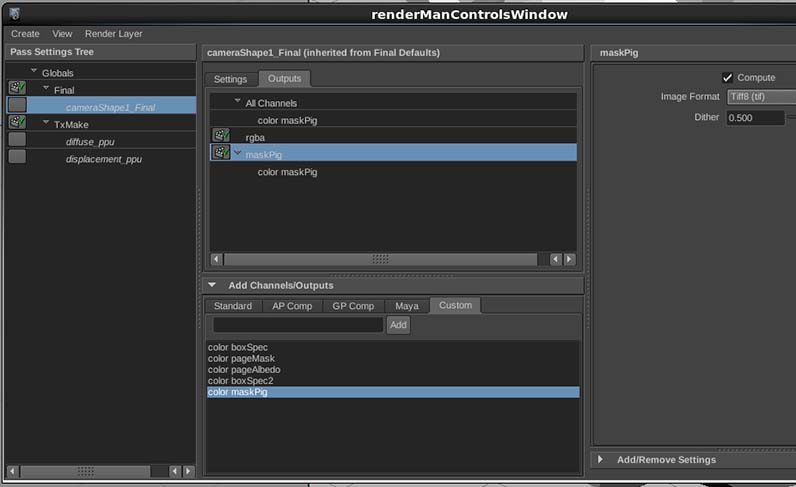This screenshot has width=796, height=487.
Task: Expand the Add/Remove Settings section
Action: coord(600,460)
